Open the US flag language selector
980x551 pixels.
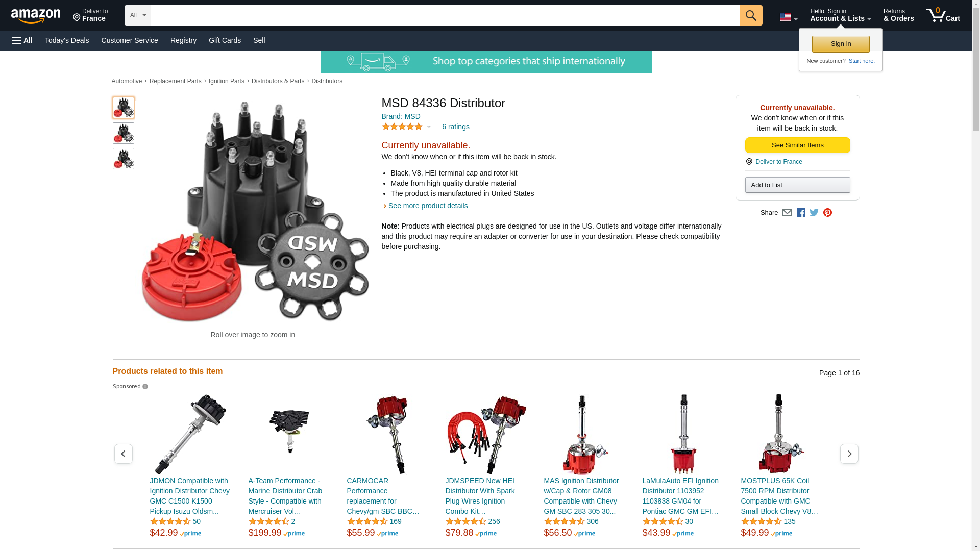tap(788, 17)
